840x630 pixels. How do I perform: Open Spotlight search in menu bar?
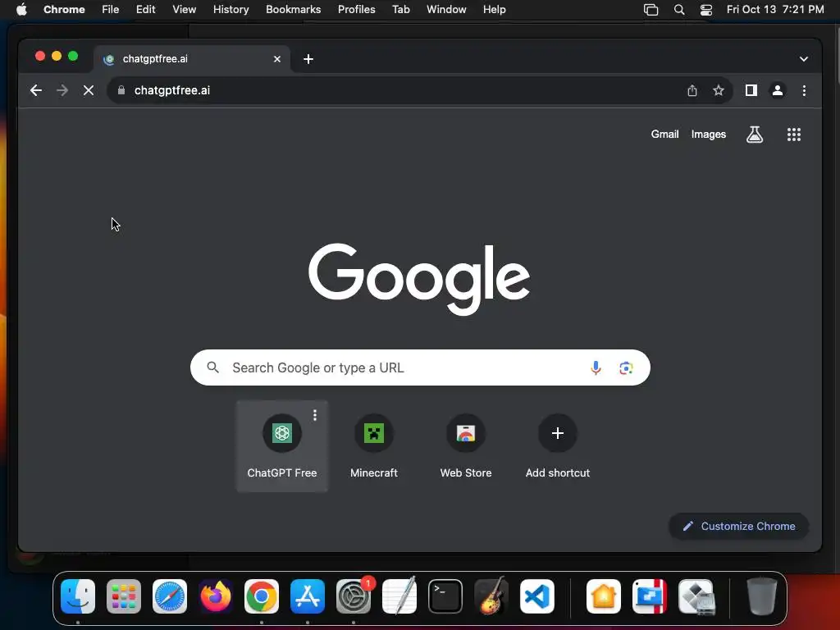[x=678, y=10]
